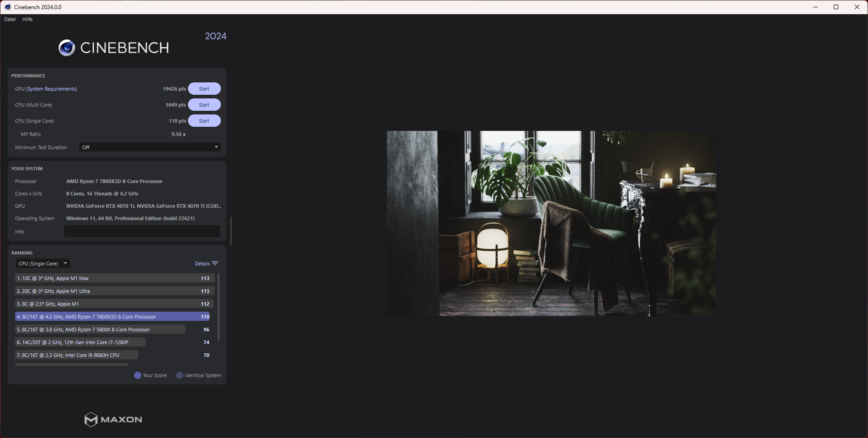Screen dimensions: 868x438
Task: Click the Identical System legend label
Action: pos(203,375)
